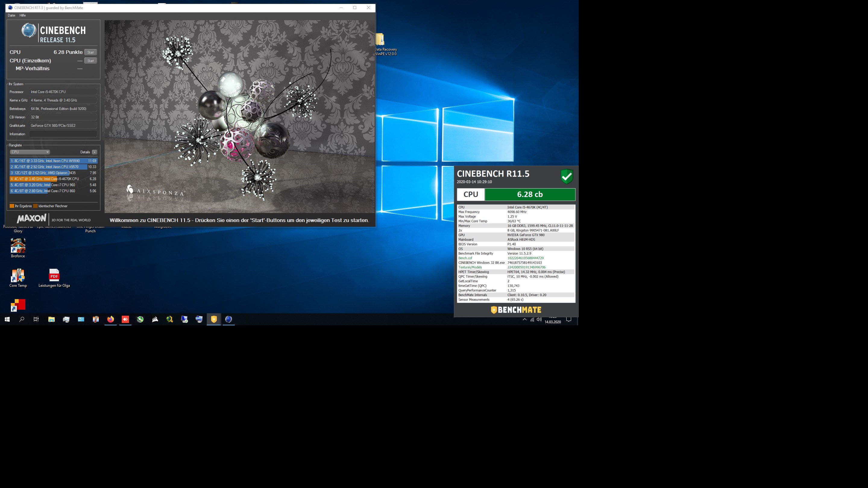Click the Mainboard ASRock H81M-HDS value
The height and width of the screenshot is (488, 868).
tap(521, 239)
